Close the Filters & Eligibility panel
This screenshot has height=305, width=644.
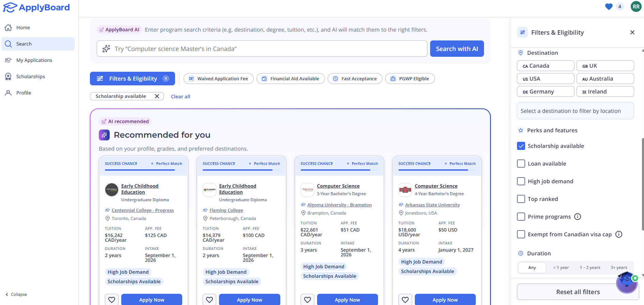click(x=632, y=32)
